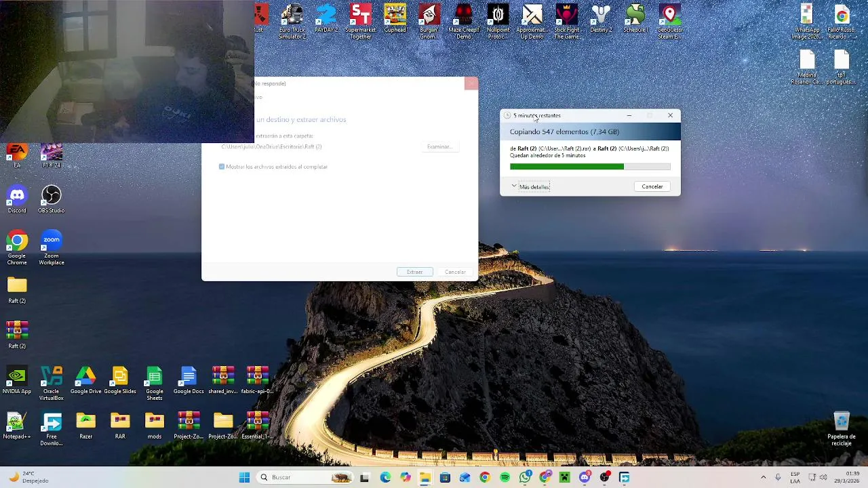Open the Google Sheets desktop shortcut
The image size is (868, 488).
coord(155,384)
